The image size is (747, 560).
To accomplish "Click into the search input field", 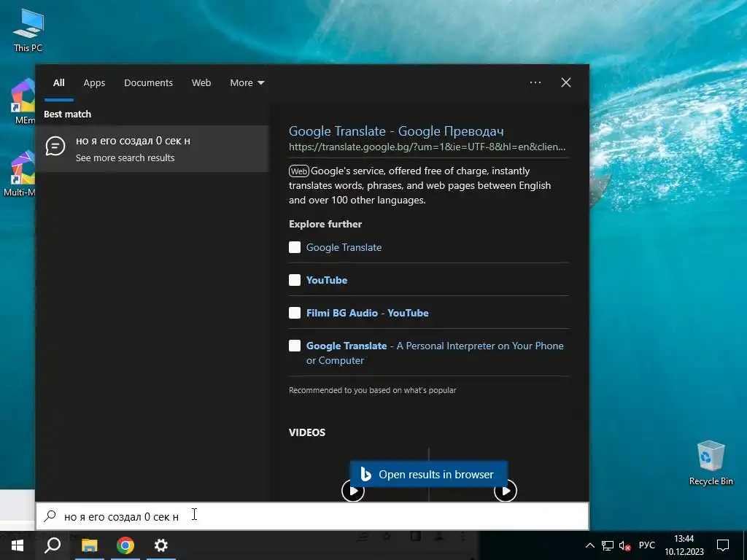I will [x=312, y=517].
